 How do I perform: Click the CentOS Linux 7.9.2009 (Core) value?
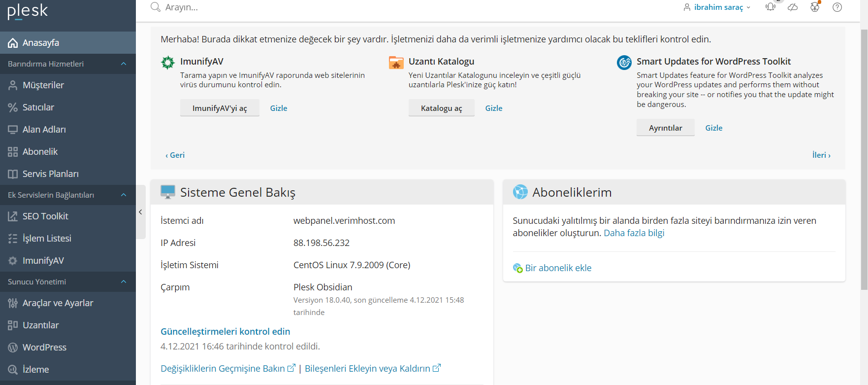352,265
